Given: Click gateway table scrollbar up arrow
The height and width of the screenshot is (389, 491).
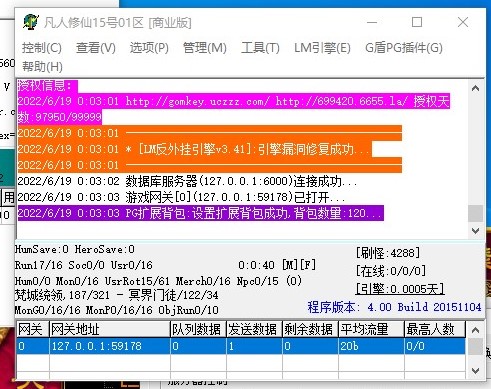Looking at the screenshot, I should tap(476, 330).
